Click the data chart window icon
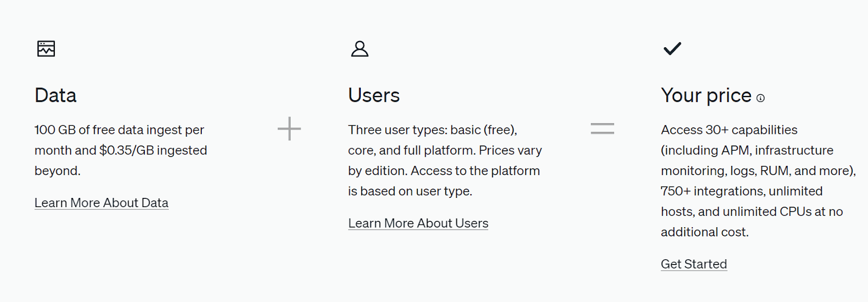This screenshot has width=868, height=302. pyautogui.click(x=46, y=48)
